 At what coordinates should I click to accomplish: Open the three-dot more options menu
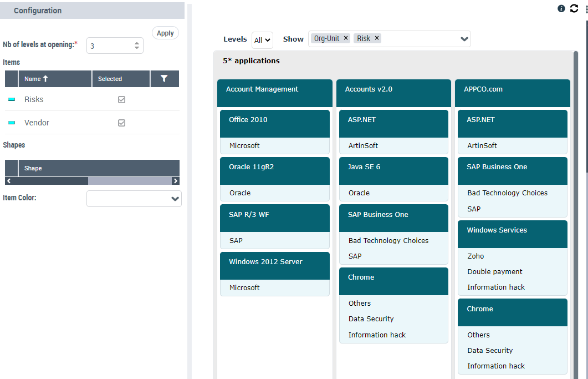coord(585,8)
